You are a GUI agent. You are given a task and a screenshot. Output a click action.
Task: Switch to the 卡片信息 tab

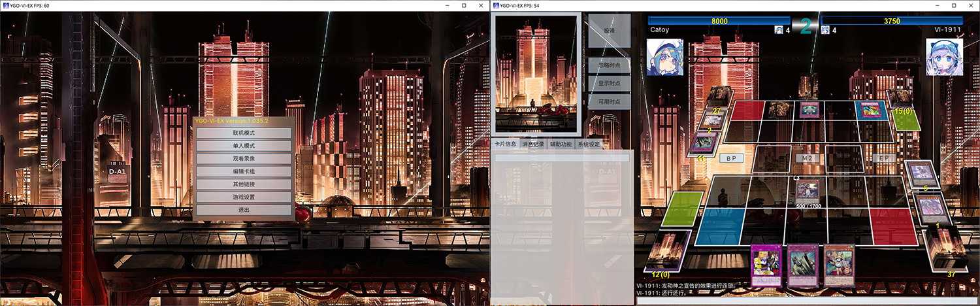pyautogui.click(x=506, y=144)
